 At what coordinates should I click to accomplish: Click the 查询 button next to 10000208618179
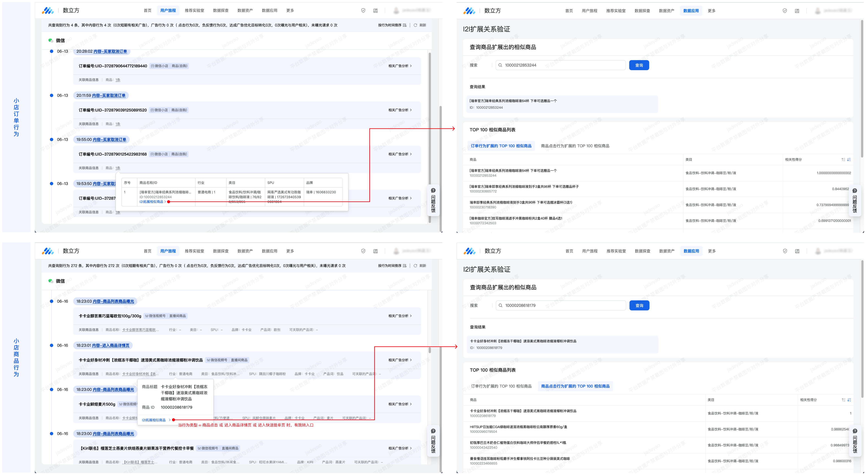point(639,305)
